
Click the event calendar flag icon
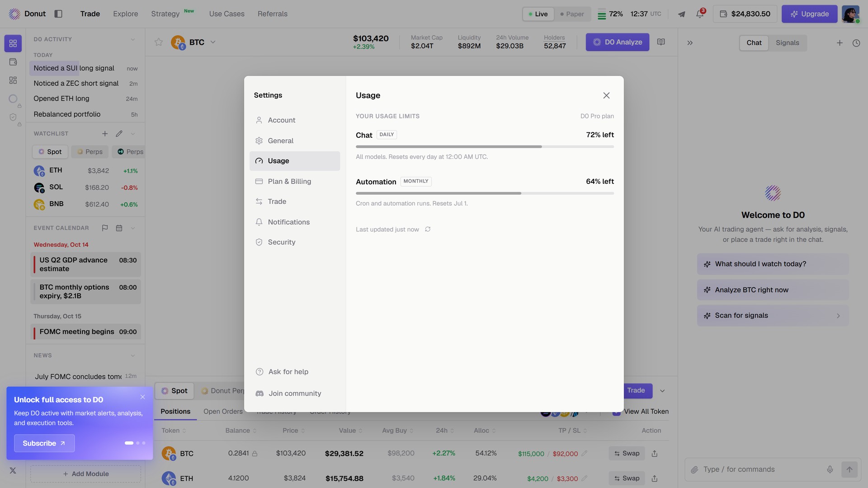tap(105, 228)
